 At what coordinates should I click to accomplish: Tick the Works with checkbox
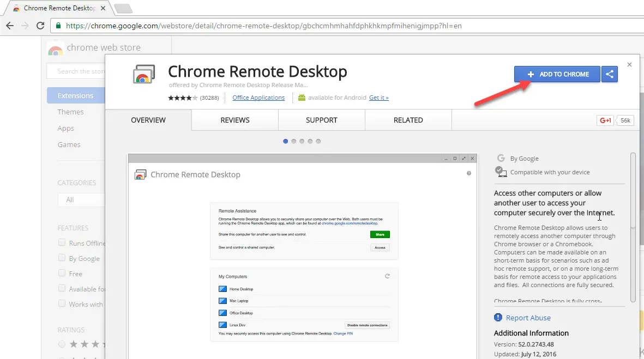(62, 303)
